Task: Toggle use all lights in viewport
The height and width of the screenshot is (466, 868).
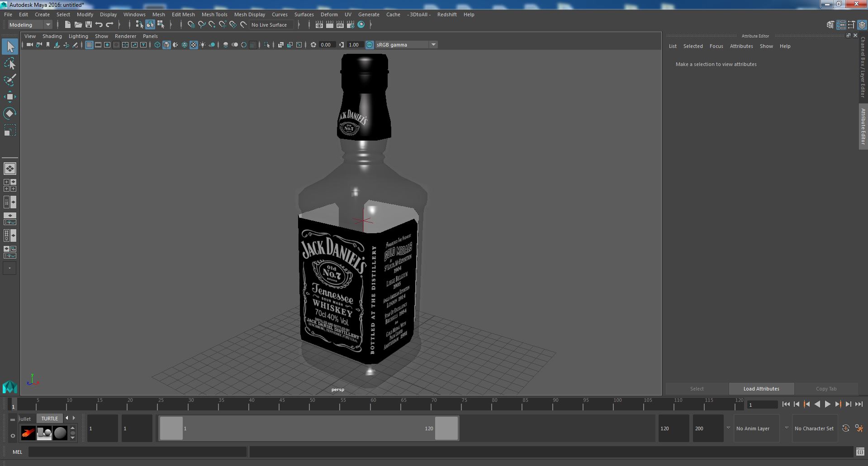Action: (203, 45)
